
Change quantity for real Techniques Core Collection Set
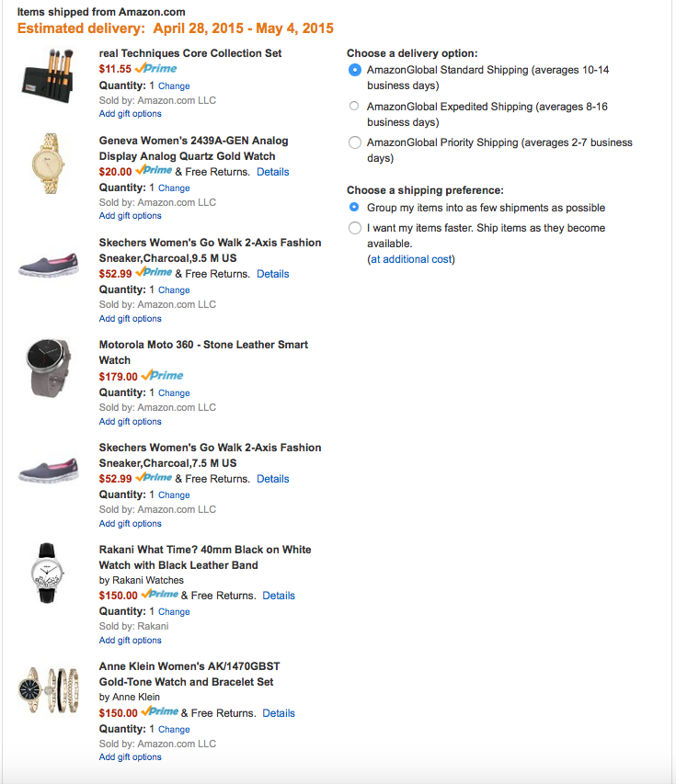(174, 85)
